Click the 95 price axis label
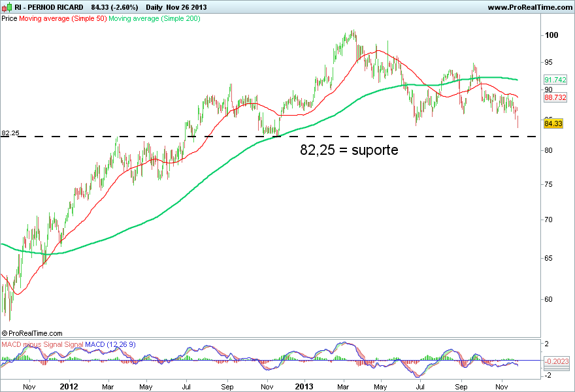The height and width of the screenshot is (392, 575). coord(549,62)
